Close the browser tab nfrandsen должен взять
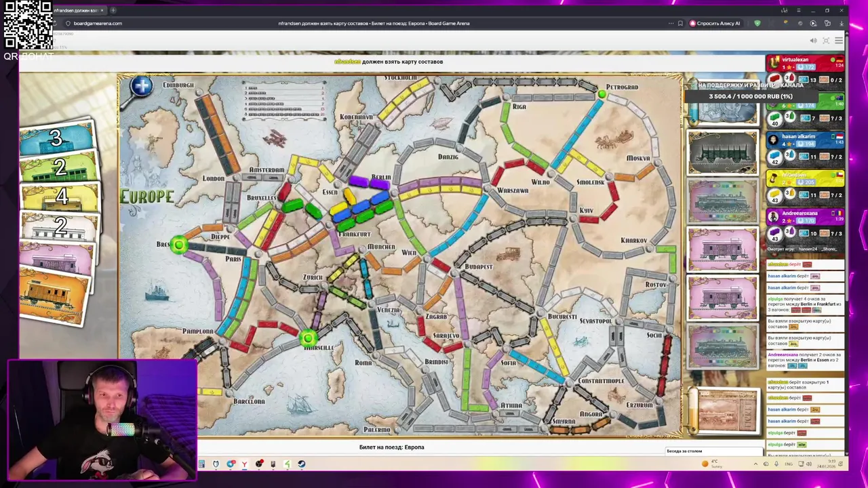This screenshot has height=488, width=868. [102, 10]
